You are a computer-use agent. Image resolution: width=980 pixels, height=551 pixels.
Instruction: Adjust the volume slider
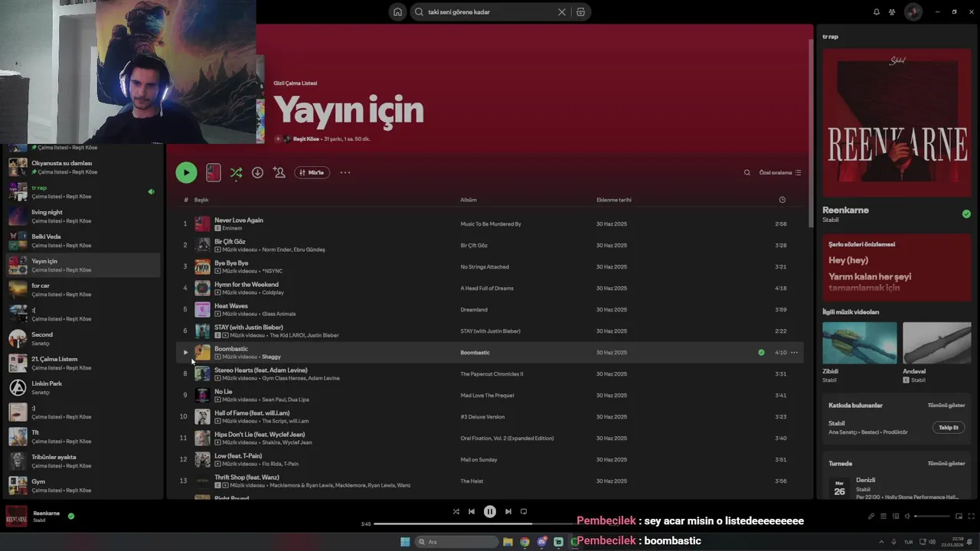point(931,517)
